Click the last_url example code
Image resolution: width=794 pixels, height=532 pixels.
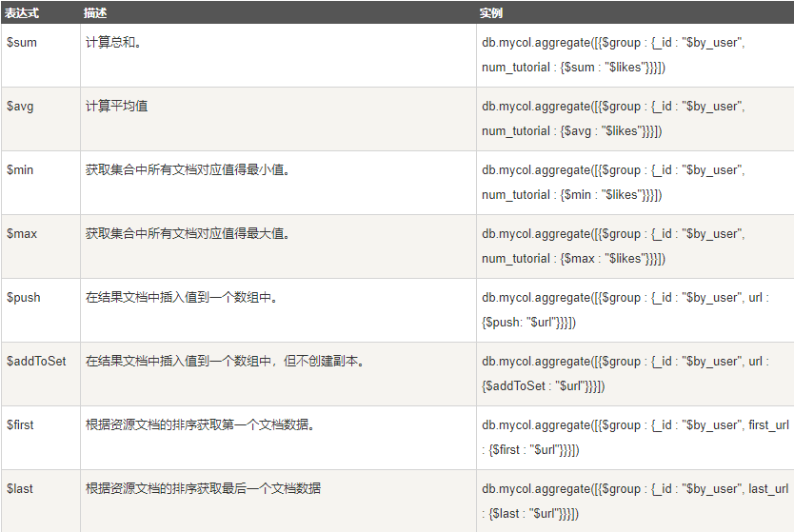point(635,502)
